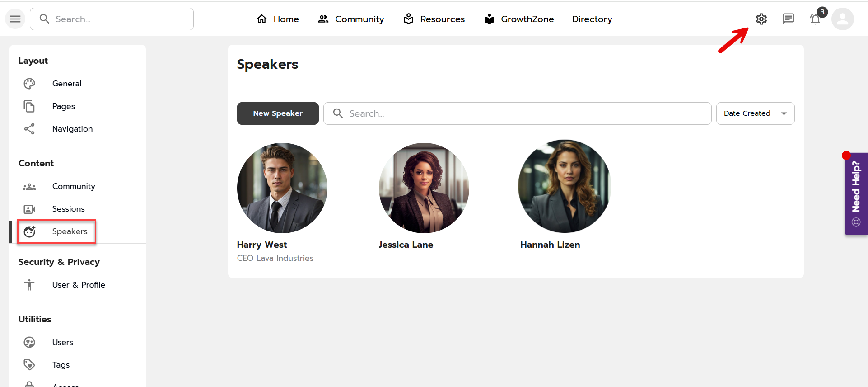Click the Date Created dropdown arrow
Screen dimensions: 868x387
click(784, 113)
